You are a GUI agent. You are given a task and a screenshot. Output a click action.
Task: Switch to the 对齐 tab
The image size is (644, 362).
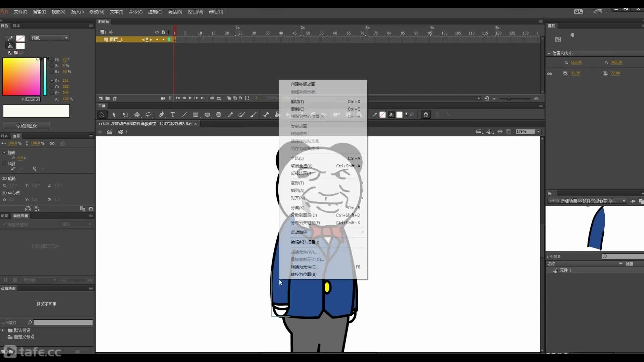4,136
